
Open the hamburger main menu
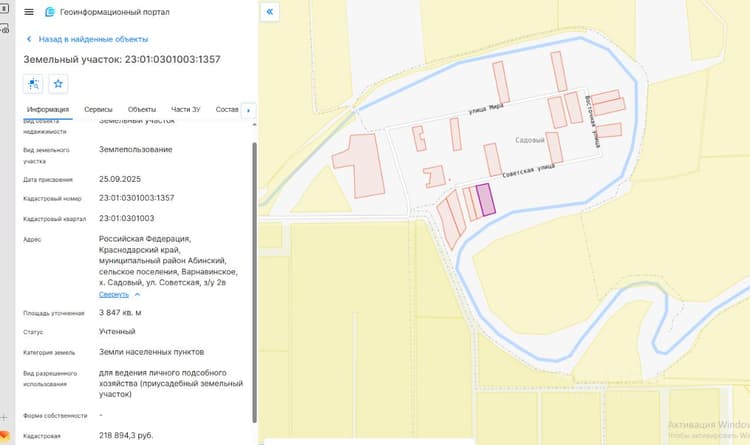coord(29,12)
